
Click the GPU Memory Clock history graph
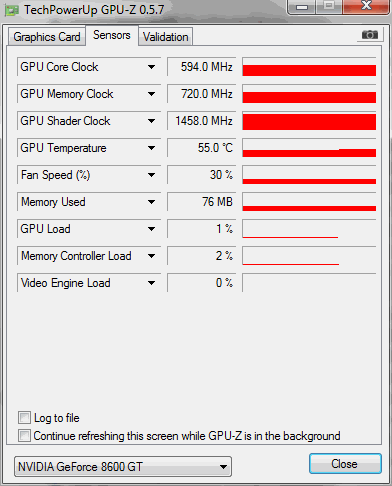coord(309,94)
